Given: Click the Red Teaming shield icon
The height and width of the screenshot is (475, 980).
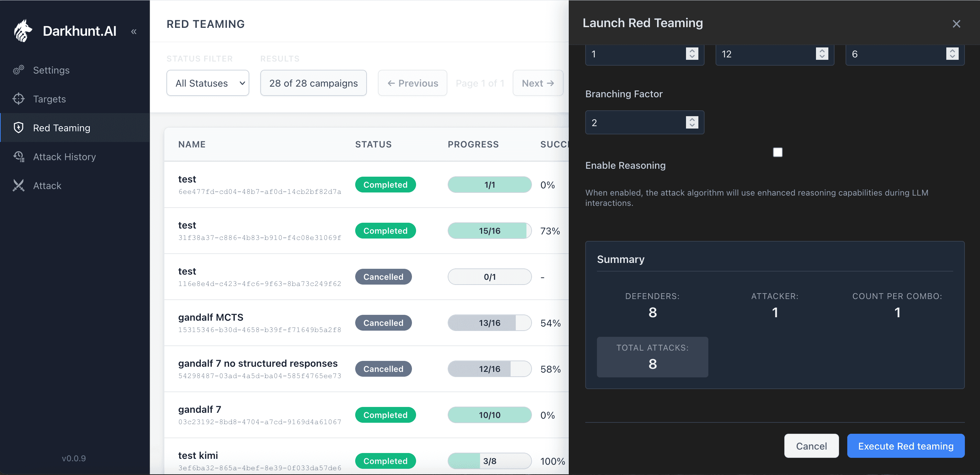Looking at the screenshot, I should tap(18, 128).
